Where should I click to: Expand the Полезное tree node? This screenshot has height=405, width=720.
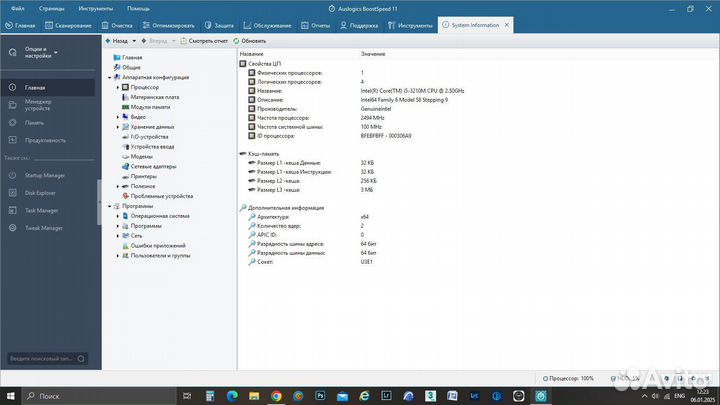tap(118, 186)
